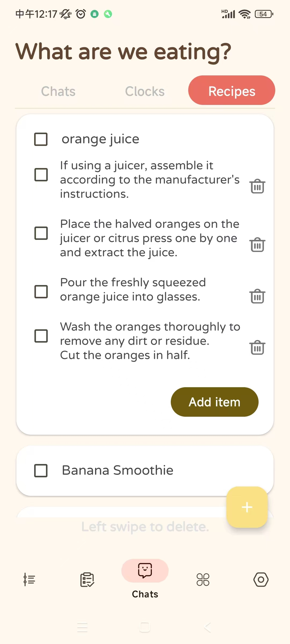Delete the juicer assembly step

257,186
